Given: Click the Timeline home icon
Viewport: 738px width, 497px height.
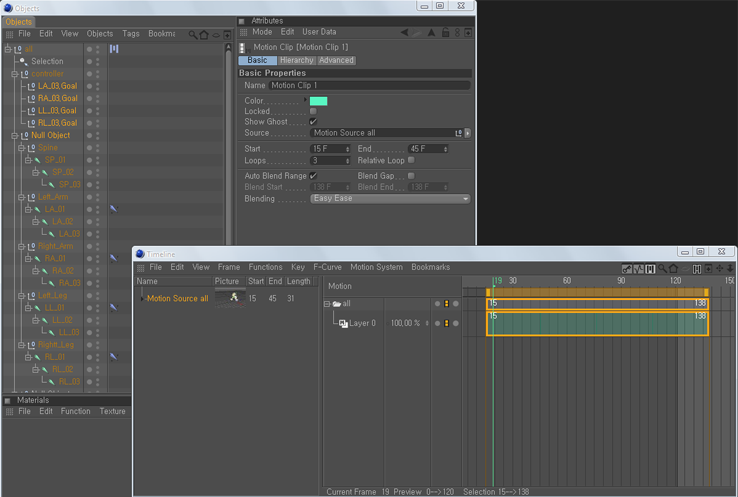Looking at the screenshot, I should pos(674,268).
